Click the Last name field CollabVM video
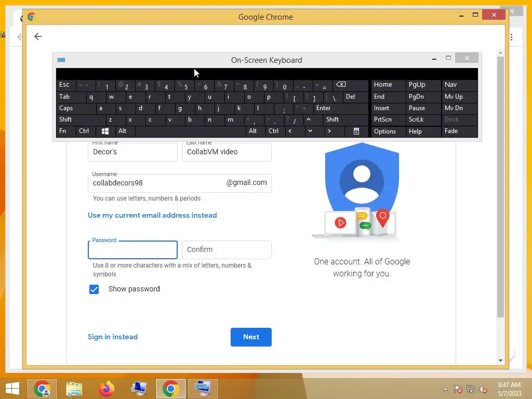This screenshot has width=532, height=399. (227, 152)
